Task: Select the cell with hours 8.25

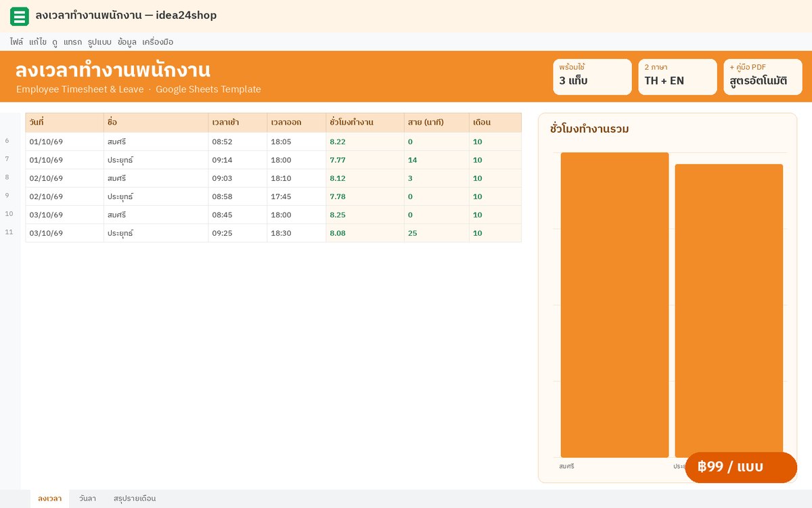Action: [365, 215]
